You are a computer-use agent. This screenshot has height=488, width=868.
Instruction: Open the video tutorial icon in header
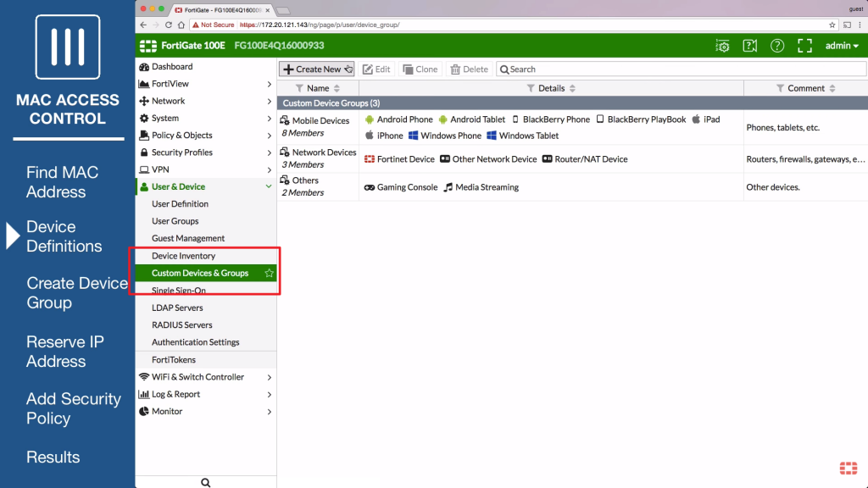click(749, 46)
